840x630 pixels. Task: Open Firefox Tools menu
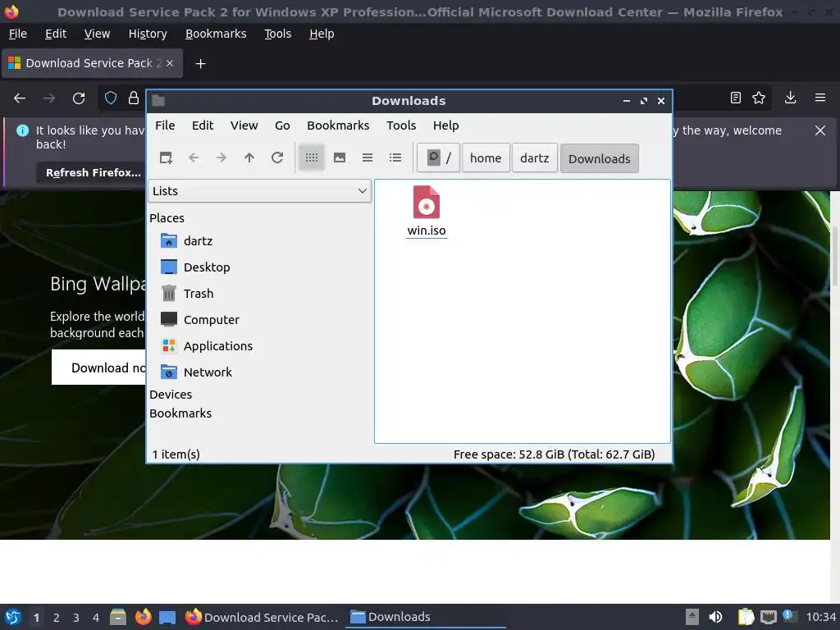[x=277, y=34]
